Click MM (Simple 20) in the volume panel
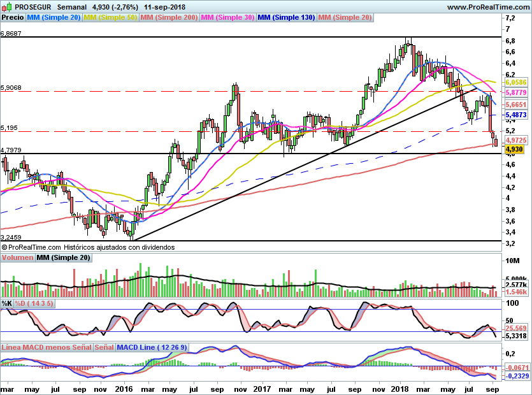532x395 pixels. tap(63, 258)
